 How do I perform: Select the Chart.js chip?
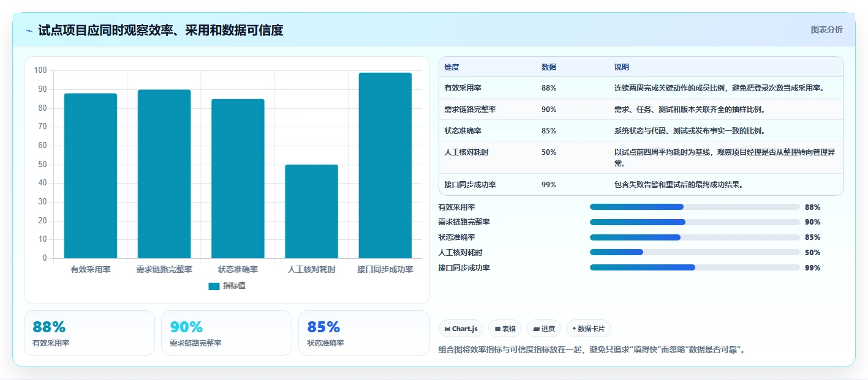tap(461, 329)
